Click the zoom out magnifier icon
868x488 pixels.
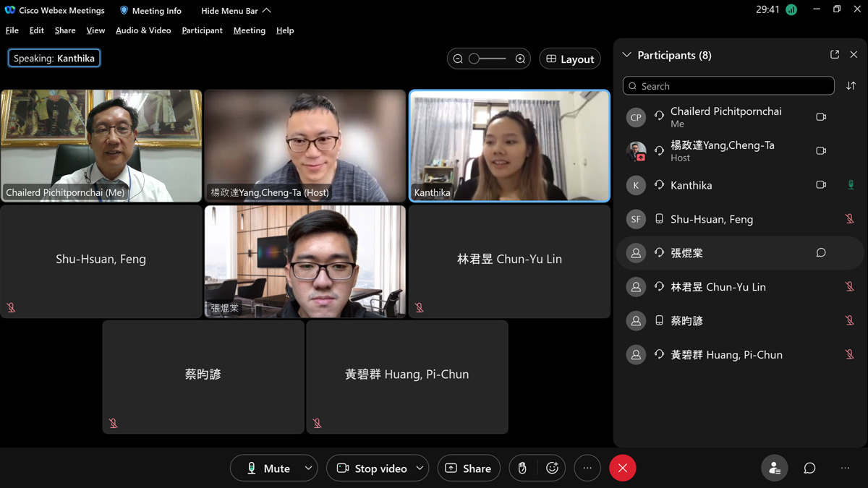click(x=458, y=59)
